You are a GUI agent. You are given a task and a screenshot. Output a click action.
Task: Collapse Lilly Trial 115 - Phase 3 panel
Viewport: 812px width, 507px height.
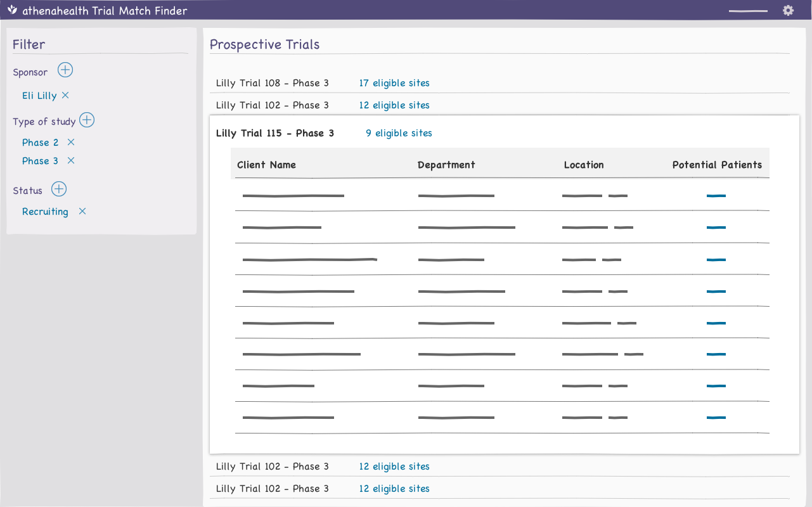pyautogui.click(x=275, y=133)
